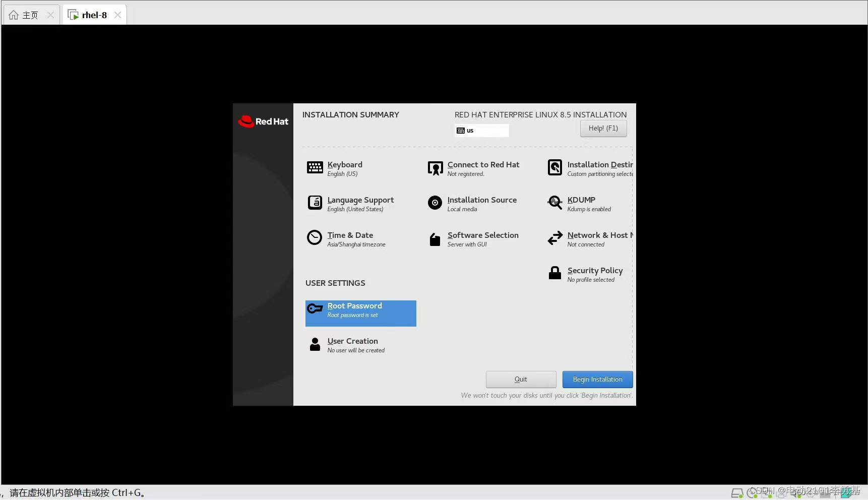
Task: Click the Connect to Red Hat badge icon
Action: pyautogui.click(x=435, y=168)
